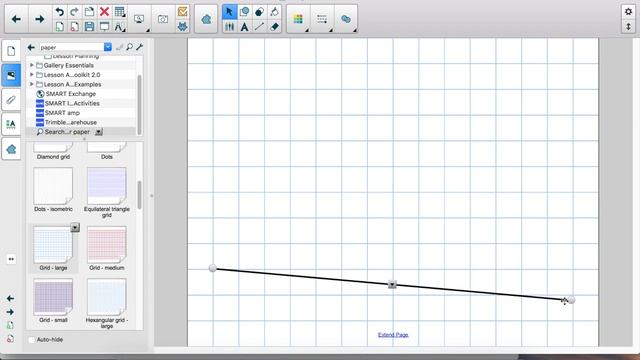Delete selection with the red X icon

tap(104, 11)
